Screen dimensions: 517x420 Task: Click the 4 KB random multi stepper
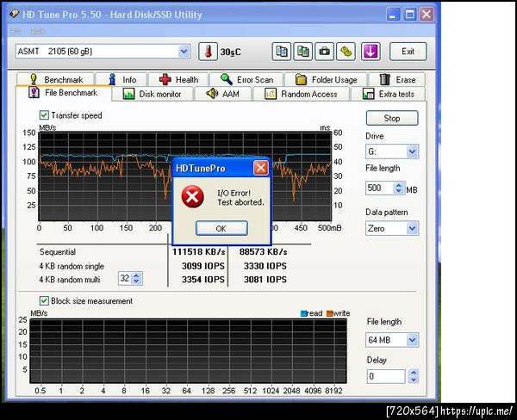pos(136,278)
